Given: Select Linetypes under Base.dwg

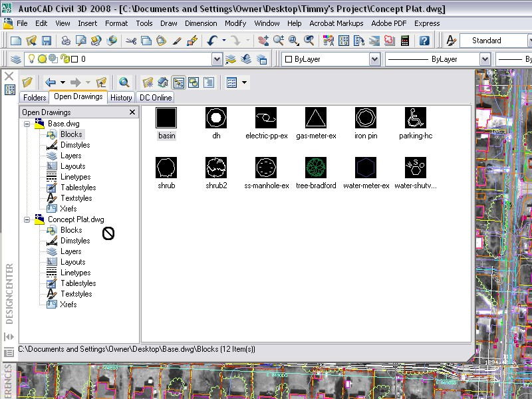Looking at the screenshot, I should pos(75,177).
